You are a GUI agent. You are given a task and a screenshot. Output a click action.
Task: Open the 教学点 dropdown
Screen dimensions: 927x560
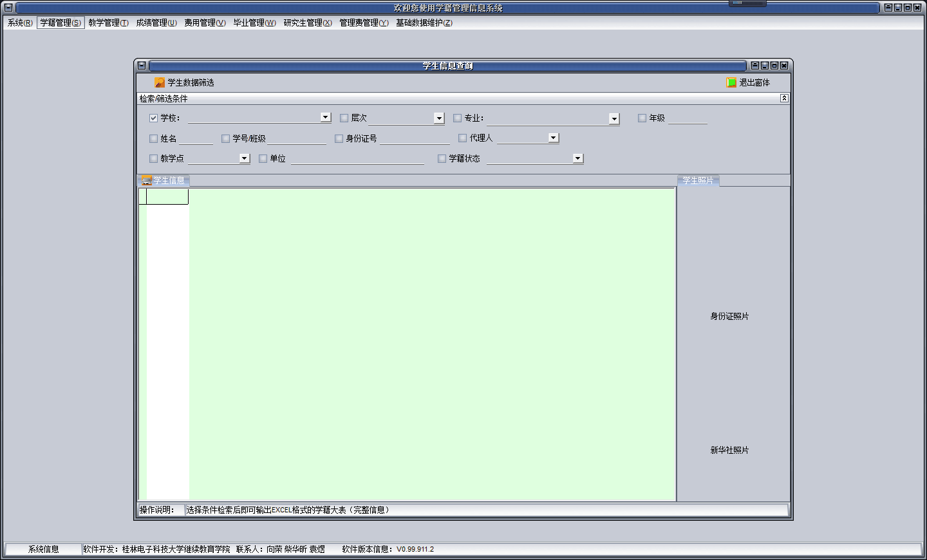pyautogui.click(x=244, y=158)
